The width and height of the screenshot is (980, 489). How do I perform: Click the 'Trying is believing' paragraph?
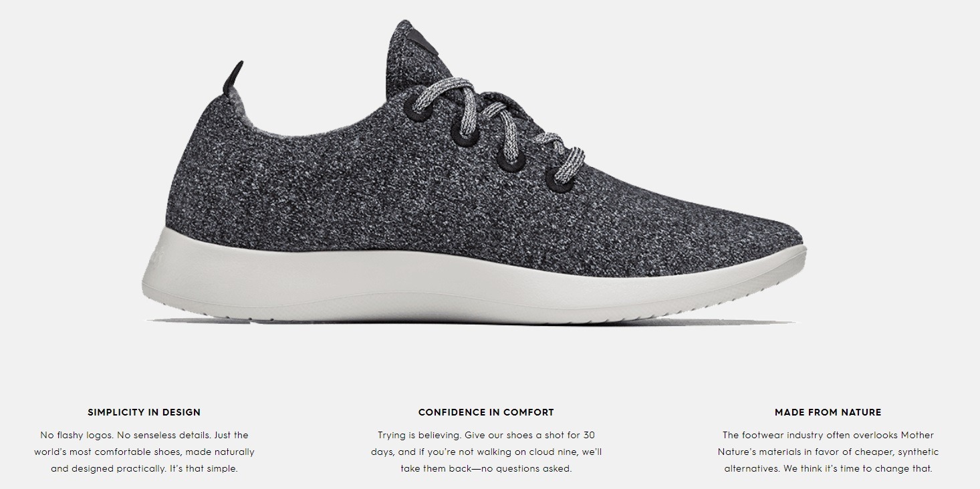pyautogui.click(x=486, y=452)
